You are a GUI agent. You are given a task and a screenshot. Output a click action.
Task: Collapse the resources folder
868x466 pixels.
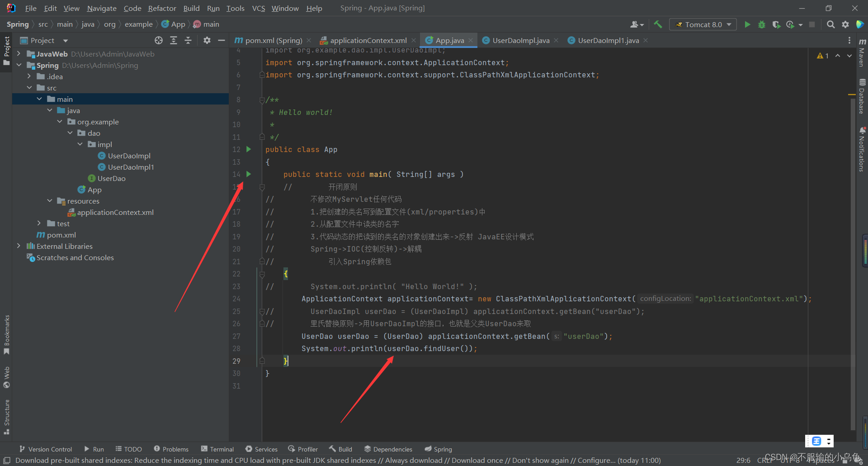point(49,201)
